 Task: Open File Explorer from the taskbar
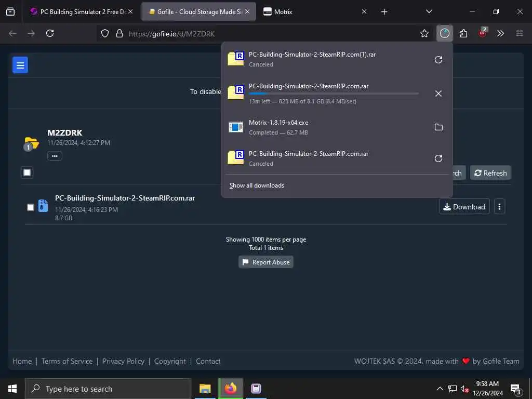pos(205,389)
